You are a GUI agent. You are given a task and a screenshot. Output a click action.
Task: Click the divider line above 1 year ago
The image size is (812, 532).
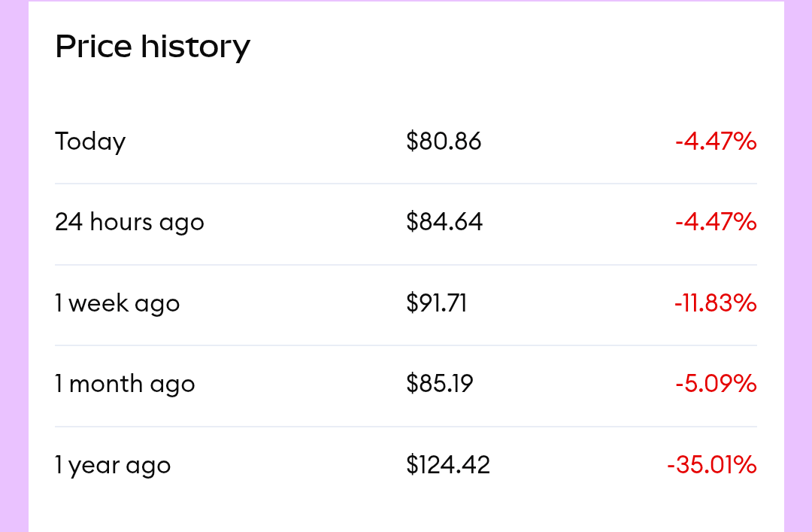[406, 427]
